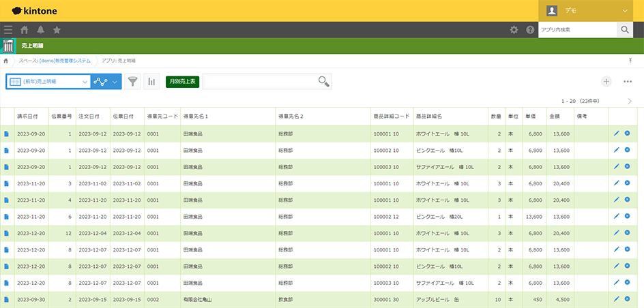Click the 月別売上表 button
This screenshot has width=644, height=308.
[182, 81]
